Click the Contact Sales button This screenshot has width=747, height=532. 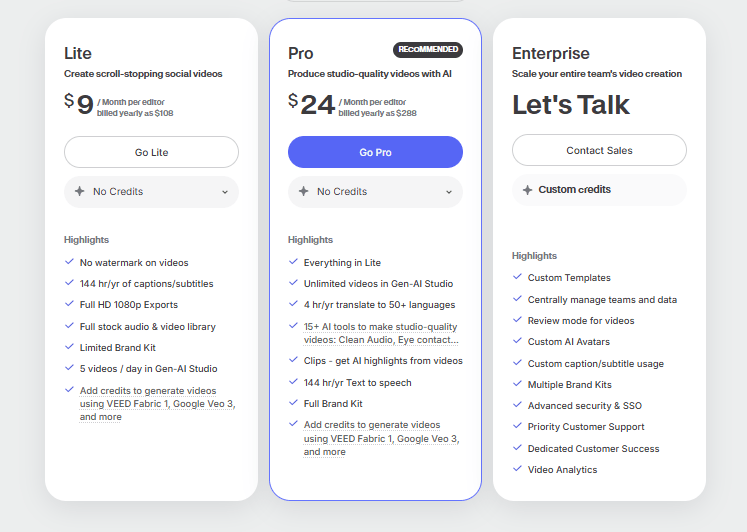click(x=599, y=150)
